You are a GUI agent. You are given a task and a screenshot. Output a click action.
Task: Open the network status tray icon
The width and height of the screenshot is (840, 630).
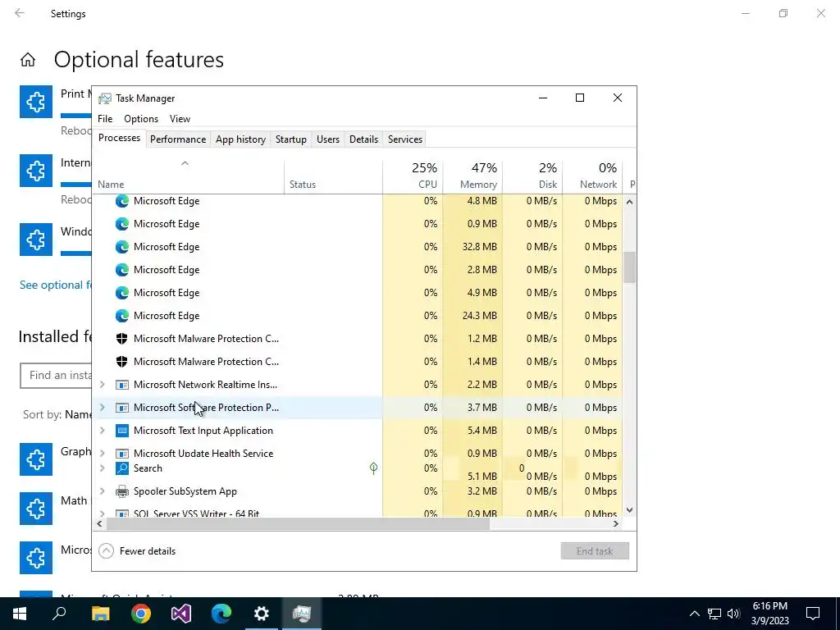click(x=714, y=614)
